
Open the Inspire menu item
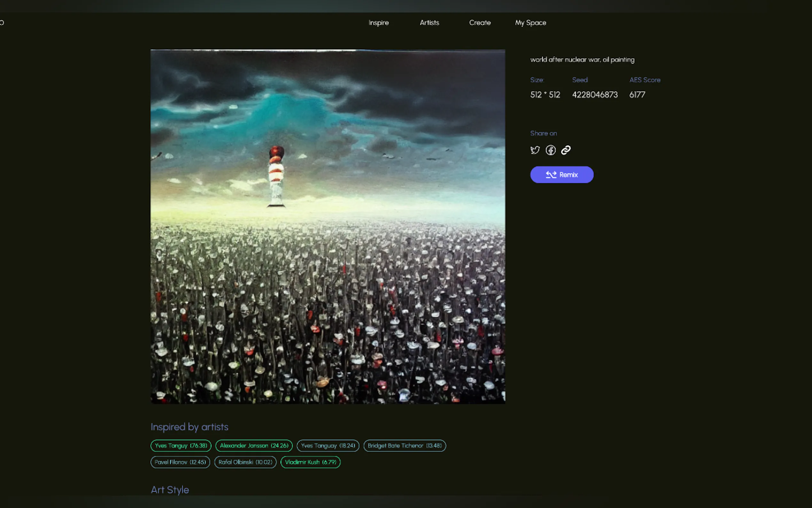pyautogui.click(x=378, y=23)
